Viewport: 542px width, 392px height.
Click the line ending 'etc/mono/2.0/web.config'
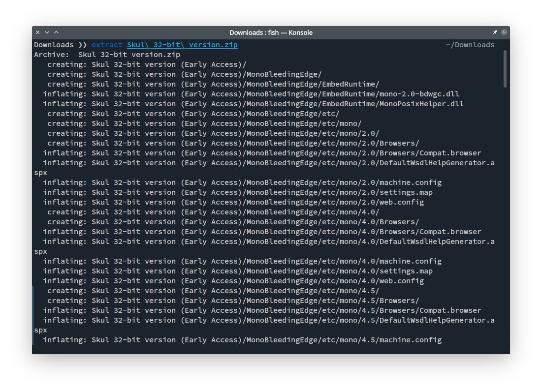(233, 202)
